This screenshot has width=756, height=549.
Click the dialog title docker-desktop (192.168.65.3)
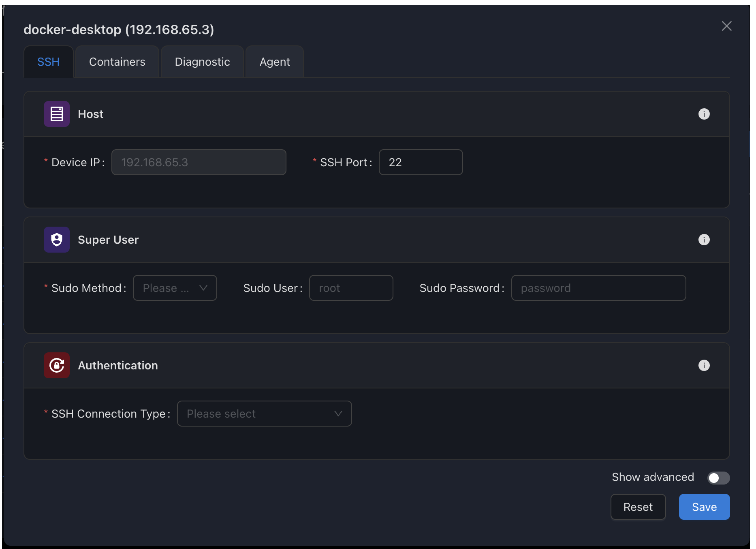point(119,30)
